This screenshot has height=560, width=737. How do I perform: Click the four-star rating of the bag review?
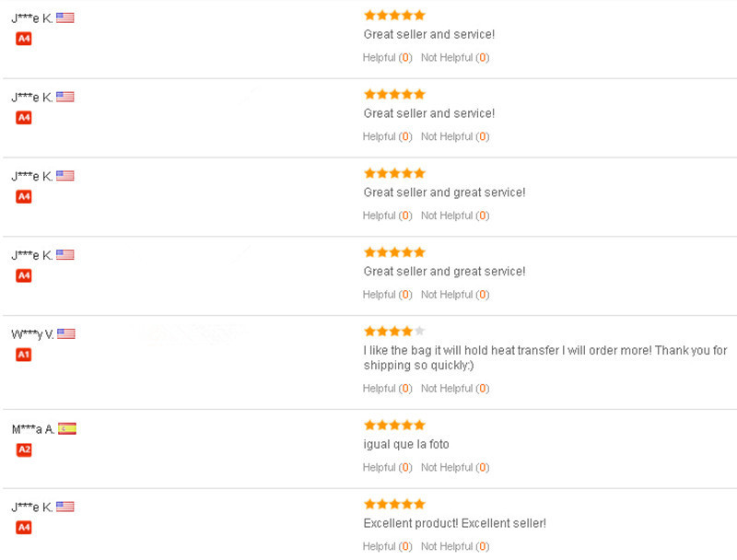point(394,331)
